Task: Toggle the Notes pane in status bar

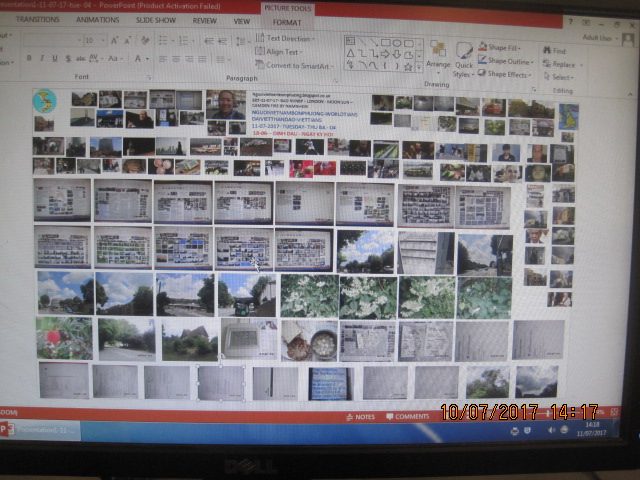Action: click(x=360, y=417)
